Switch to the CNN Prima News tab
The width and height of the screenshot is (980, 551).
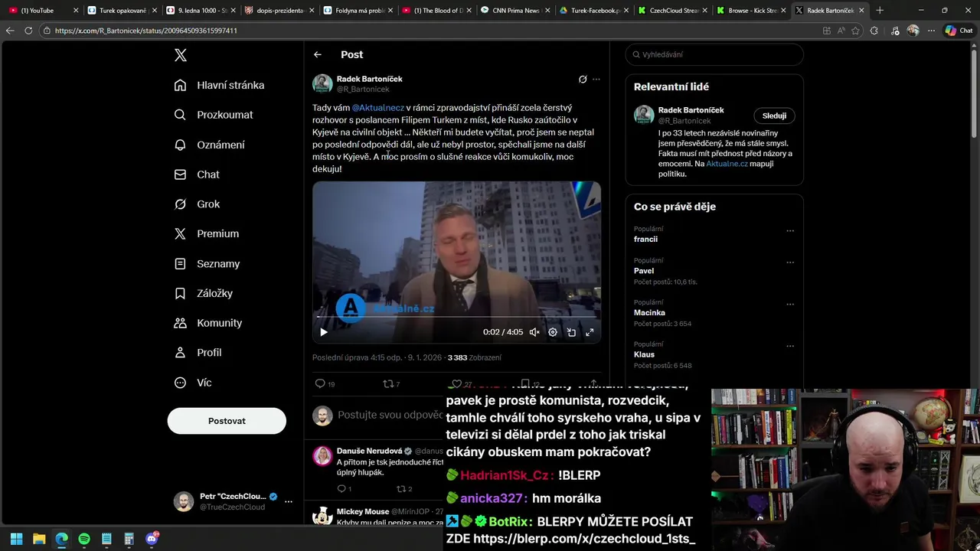click(515, 11)
